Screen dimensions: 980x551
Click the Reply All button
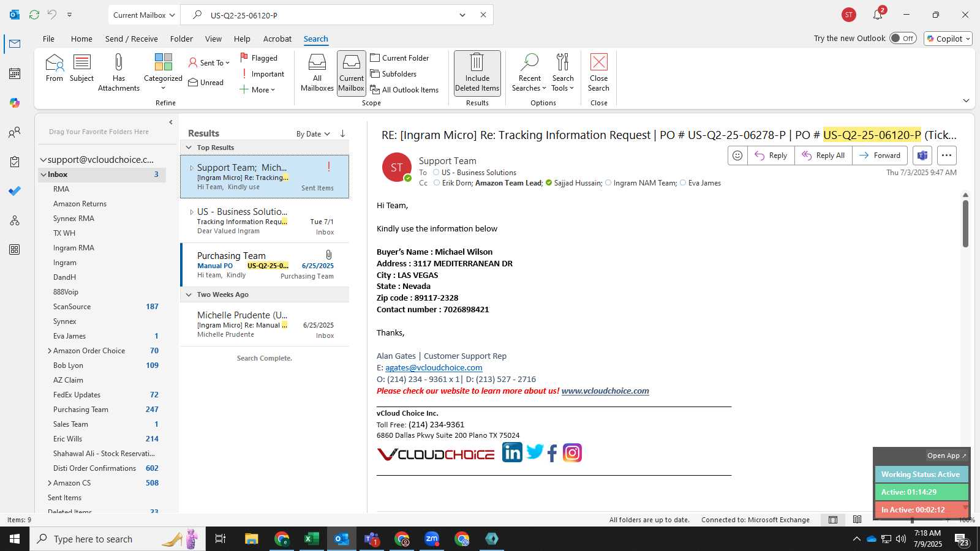pos(823,156)
